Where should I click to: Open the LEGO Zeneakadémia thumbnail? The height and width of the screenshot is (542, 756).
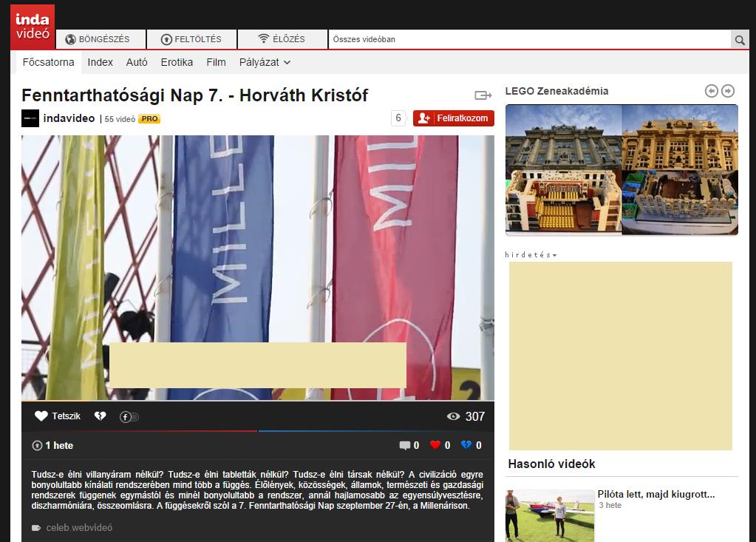click(622, 170)
